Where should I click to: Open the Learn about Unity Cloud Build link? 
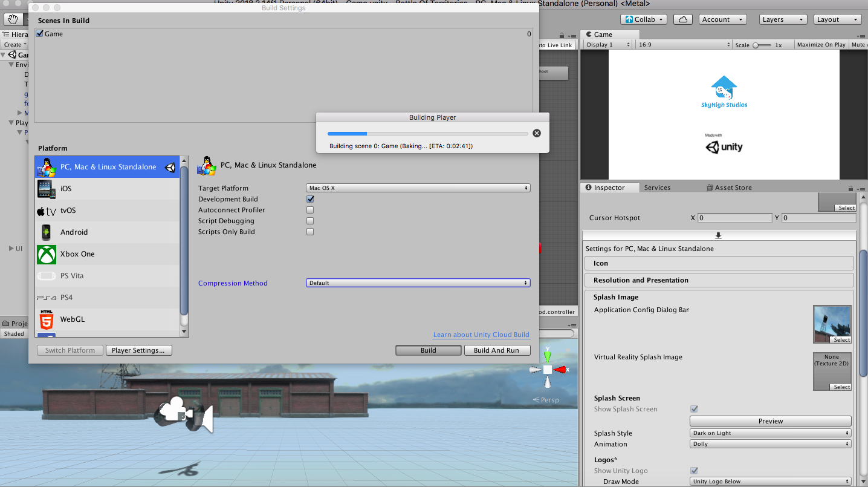pyautogui.click(x=481, y=335)
